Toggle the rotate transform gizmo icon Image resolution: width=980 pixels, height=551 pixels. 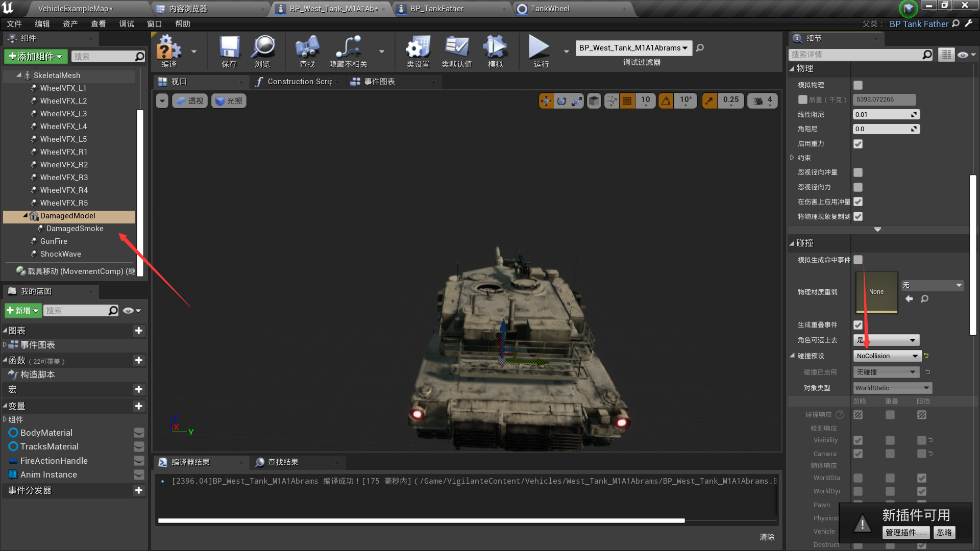point(561,101)
